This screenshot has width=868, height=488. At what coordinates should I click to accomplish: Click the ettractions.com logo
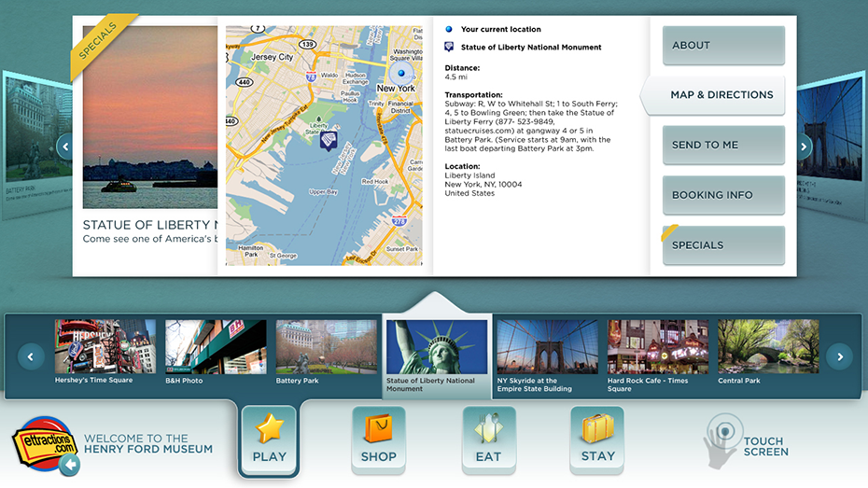(x=45, y=444)
